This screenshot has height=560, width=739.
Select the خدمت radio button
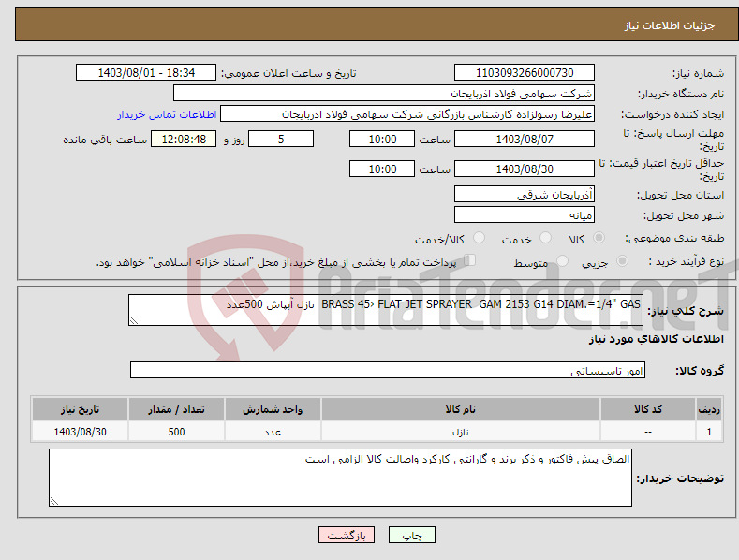[545, 238]
